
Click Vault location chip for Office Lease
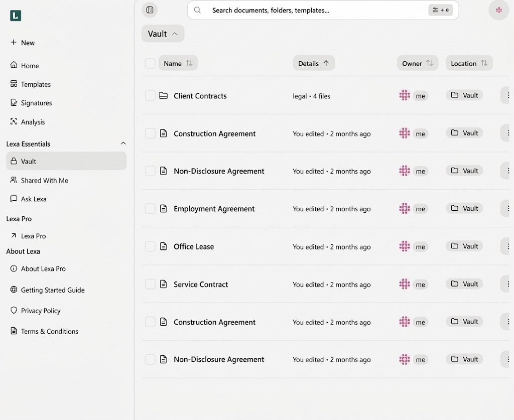[x=464, y=246]
